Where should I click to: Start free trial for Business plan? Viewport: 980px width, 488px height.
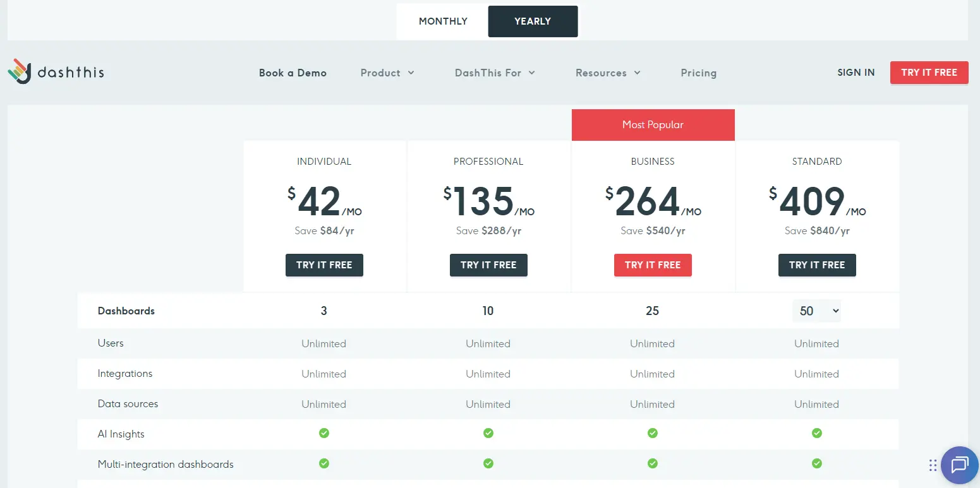652,265
